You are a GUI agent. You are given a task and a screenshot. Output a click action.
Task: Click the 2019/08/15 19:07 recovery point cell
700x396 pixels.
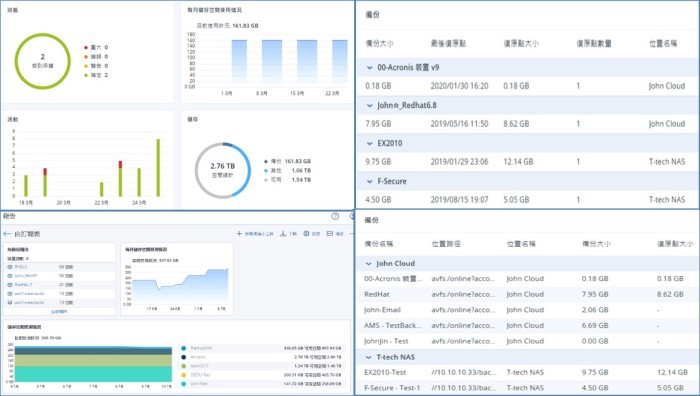[x=459, y=200]
